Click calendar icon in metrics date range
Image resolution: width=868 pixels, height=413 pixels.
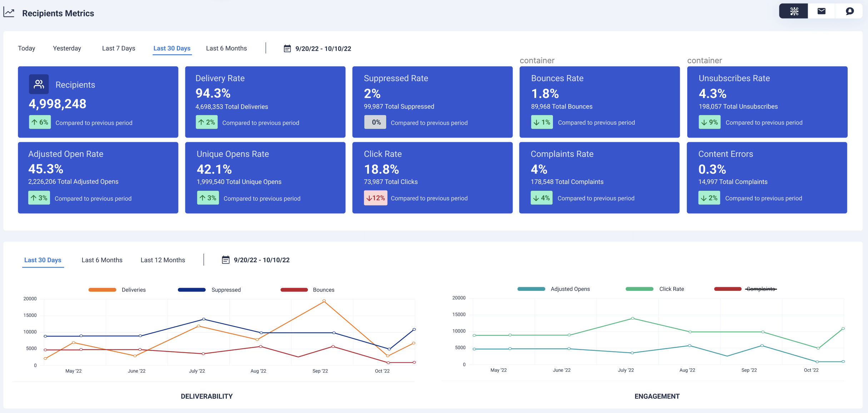(287, 49)
